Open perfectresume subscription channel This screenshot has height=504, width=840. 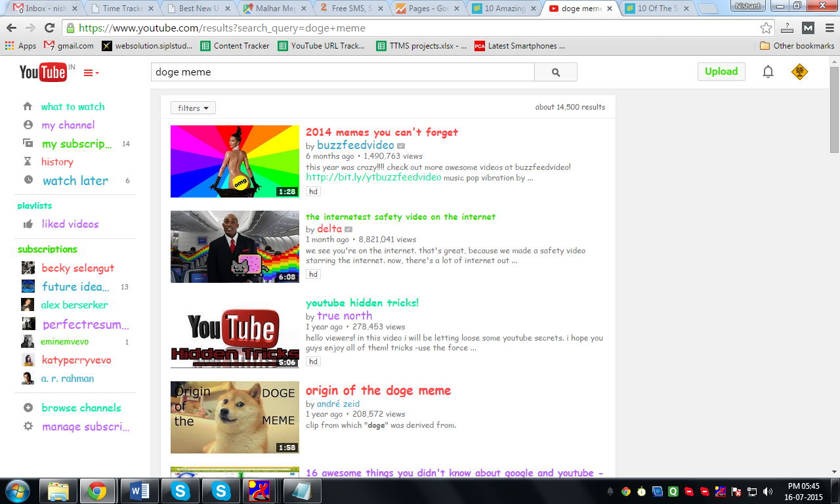86,325
